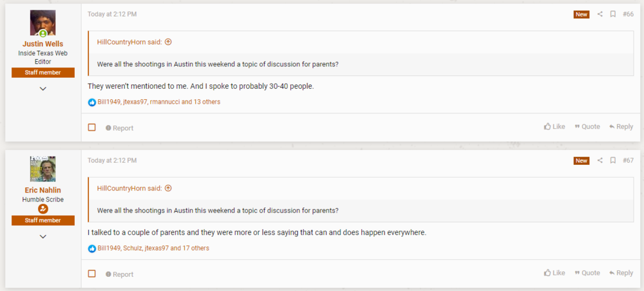The image size is (644, 291).
Task: Select the checkbox on Eric Nahlin's post
Action: 92,274
